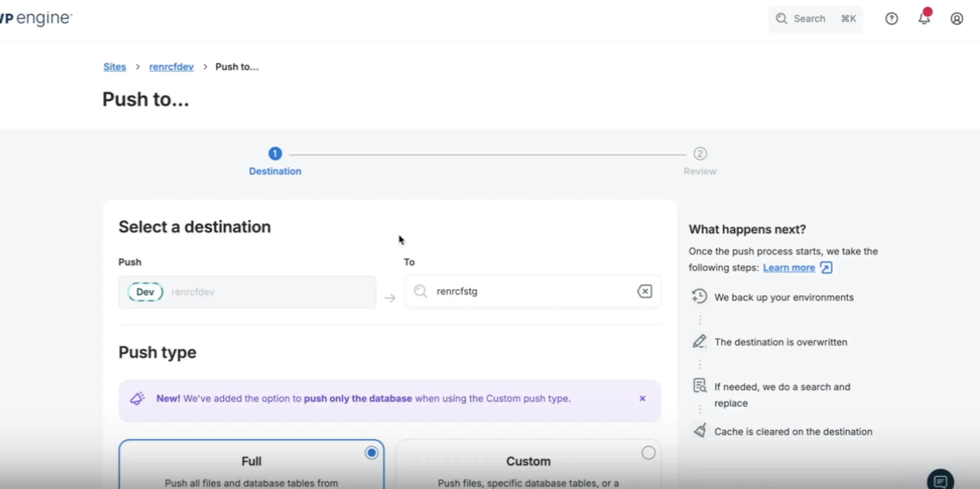Open the Sites breadcrumb link
The image size is (980, 489).
pyautogui.click(x=115, y=67)
